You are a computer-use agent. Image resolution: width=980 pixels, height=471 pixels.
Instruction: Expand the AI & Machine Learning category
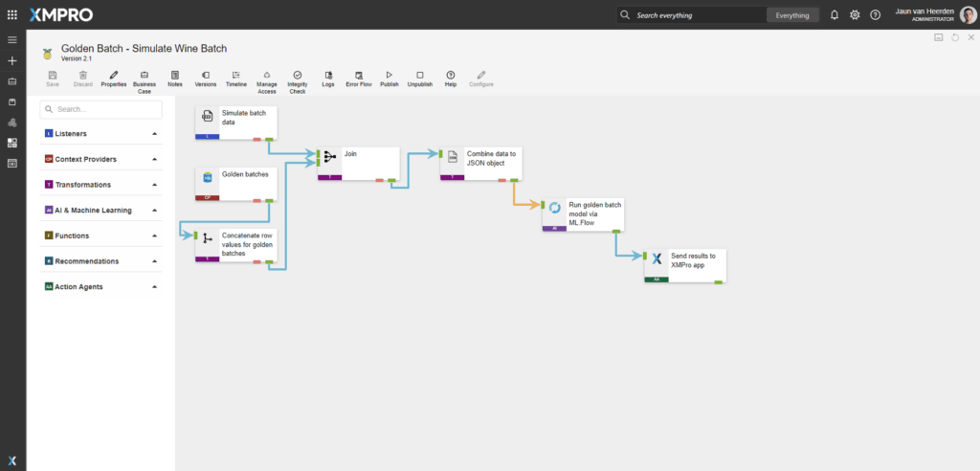click(154, 210)
